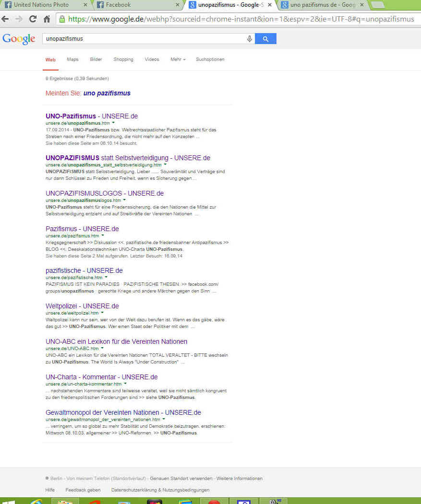Click the suggested spelling 'uno pazifismus'
The height and width of the screenshot is (504, 421).
(x=107, y=93)
